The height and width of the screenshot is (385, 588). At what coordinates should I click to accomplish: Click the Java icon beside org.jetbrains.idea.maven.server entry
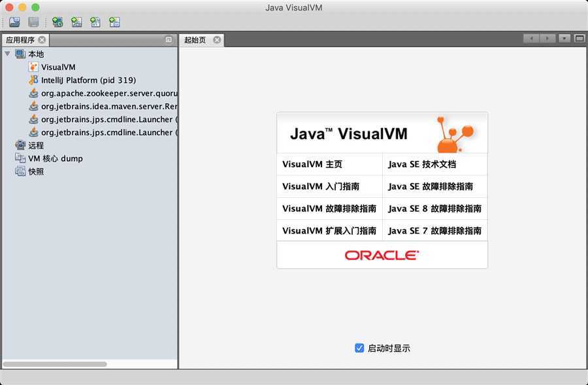pos(33,106)
